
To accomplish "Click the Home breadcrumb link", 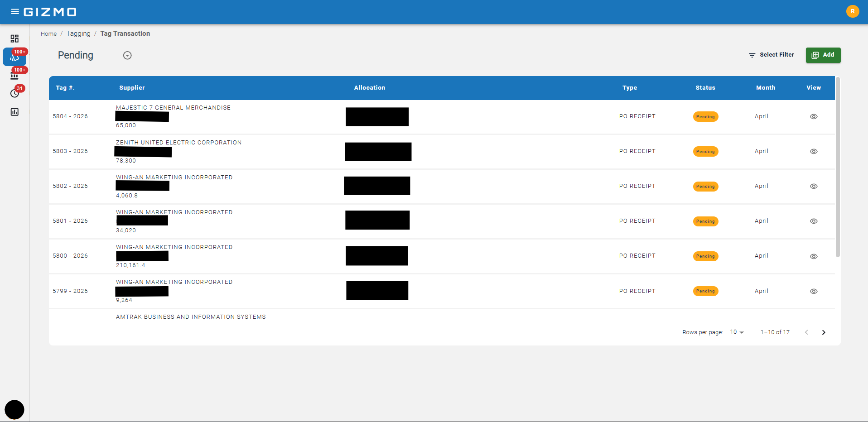I will tap(48, 34).
